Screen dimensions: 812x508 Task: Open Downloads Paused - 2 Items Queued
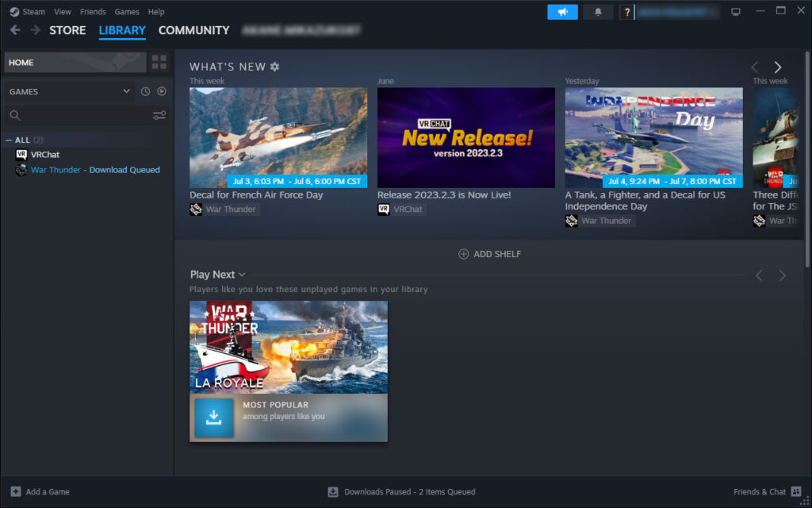[x=410, y=491]
